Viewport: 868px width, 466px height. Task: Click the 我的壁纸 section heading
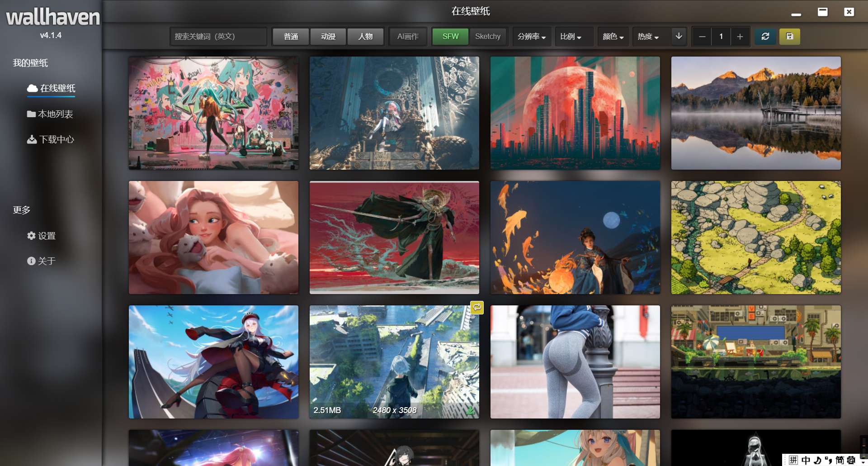(x=30, y=63)
